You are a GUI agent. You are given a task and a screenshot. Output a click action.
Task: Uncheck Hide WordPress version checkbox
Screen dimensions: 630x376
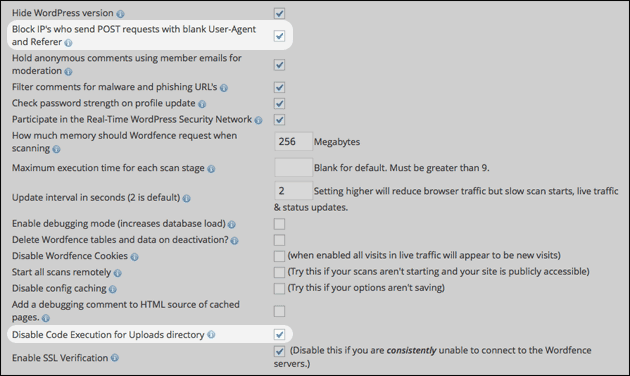tap(279, 13)
